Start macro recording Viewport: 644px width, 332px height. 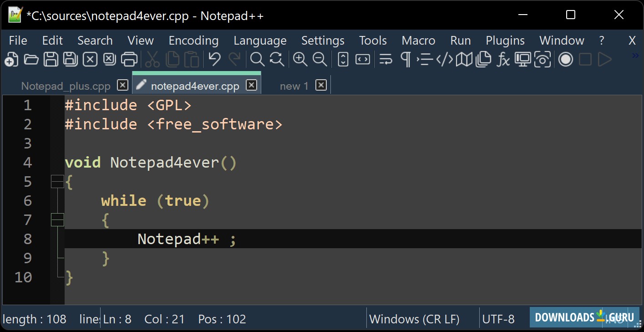(x=566, y=60)
